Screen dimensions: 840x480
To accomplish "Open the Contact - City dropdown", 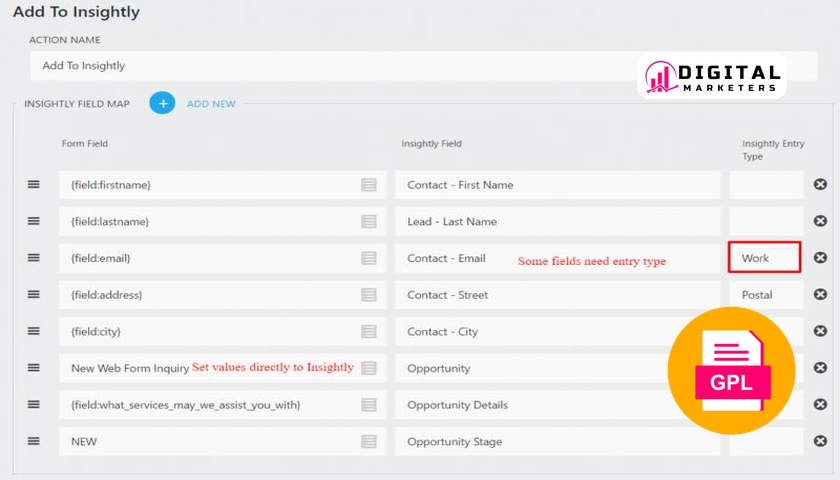I will [558, 332].
